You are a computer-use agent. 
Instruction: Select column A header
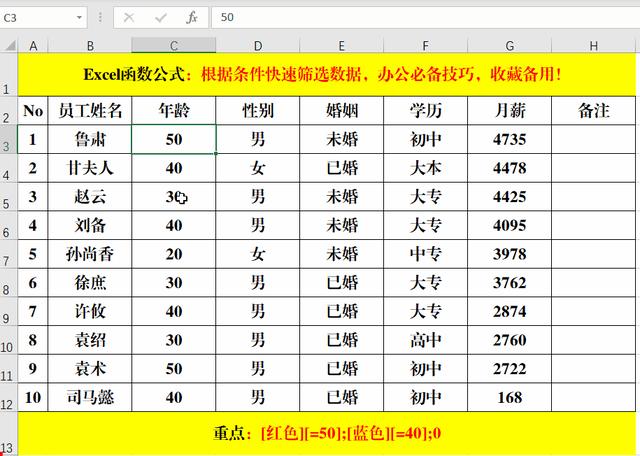click(x=33, y=46)
